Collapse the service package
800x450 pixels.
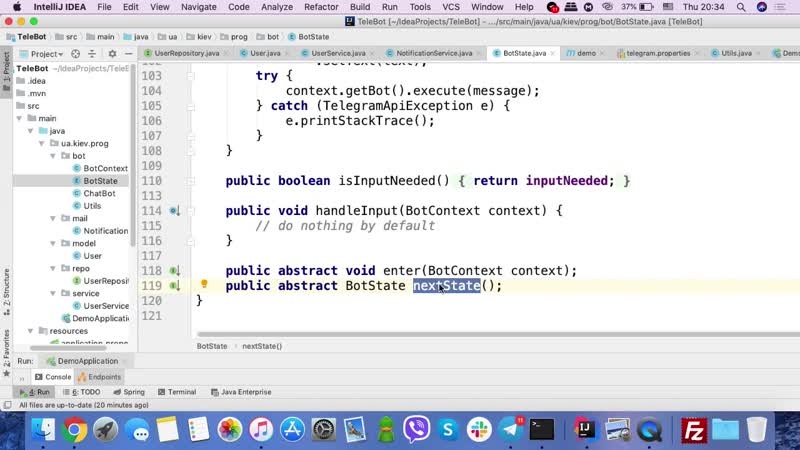point(53,293)
